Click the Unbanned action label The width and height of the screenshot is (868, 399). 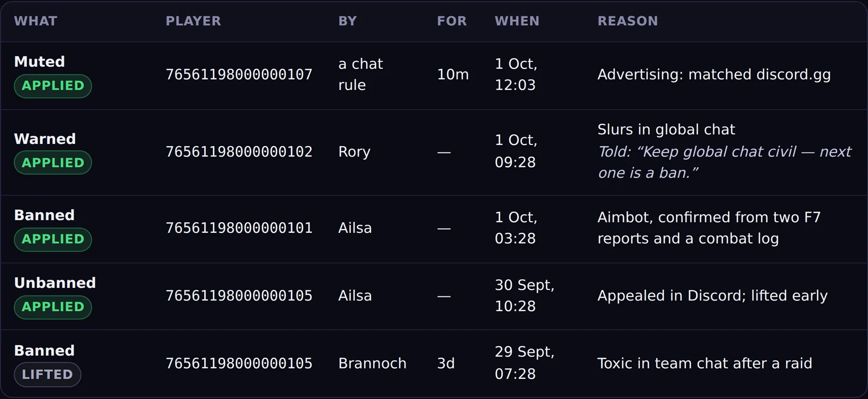pos(55,283)
